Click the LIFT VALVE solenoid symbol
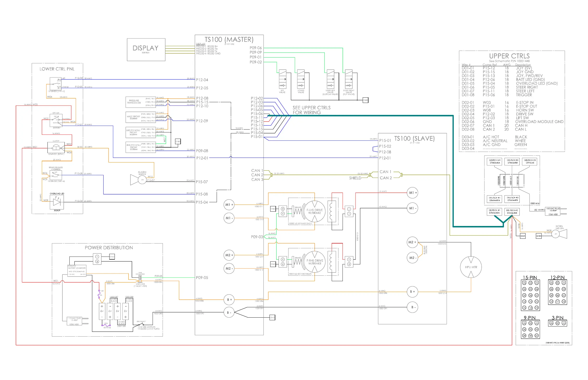The image size is (588, 380). coord(282,79)
